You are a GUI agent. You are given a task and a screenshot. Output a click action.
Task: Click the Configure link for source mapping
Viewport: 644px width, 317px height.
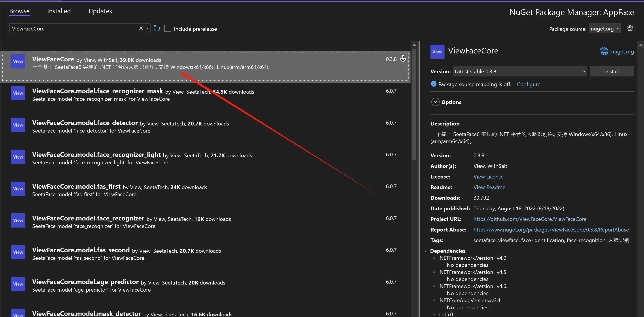[x=529, y=84]
